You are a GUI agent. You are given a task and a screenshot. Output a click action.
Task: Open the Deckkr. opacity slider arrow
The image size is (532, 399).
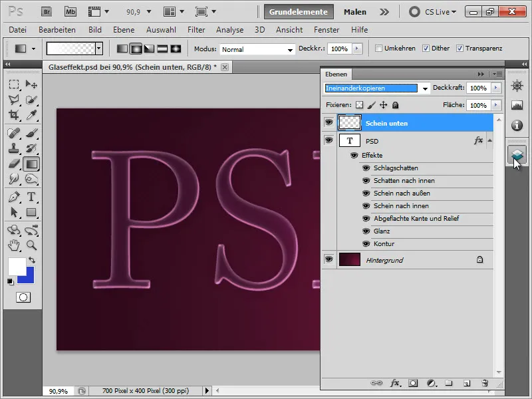pyautogui.click(x=357, y=49)
